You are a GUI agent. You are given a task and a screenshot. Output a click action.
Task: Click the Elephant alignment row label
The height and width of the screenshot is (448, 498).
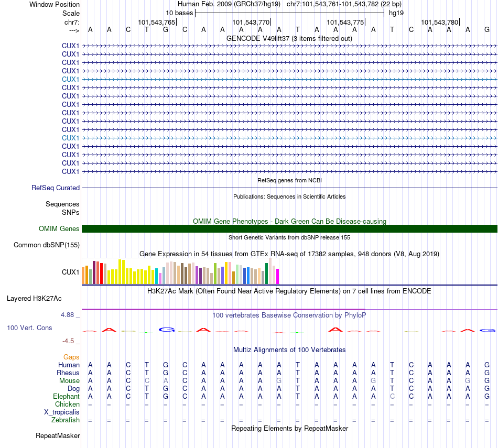pos(67,396)
